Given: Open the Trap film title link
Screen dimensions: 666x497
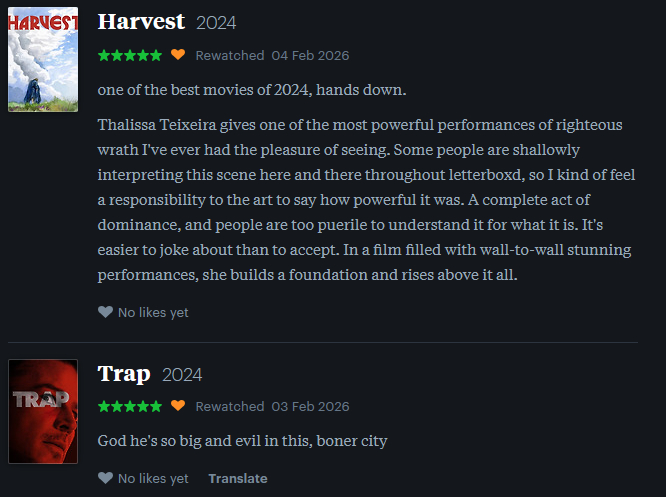Looking at the screenshot, I should (x=124, y=374).
